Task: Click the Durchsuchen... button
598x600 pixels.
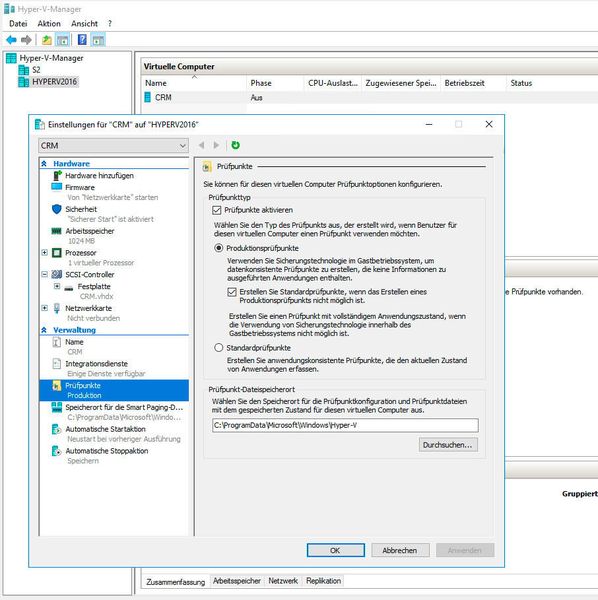Action: 448,445
